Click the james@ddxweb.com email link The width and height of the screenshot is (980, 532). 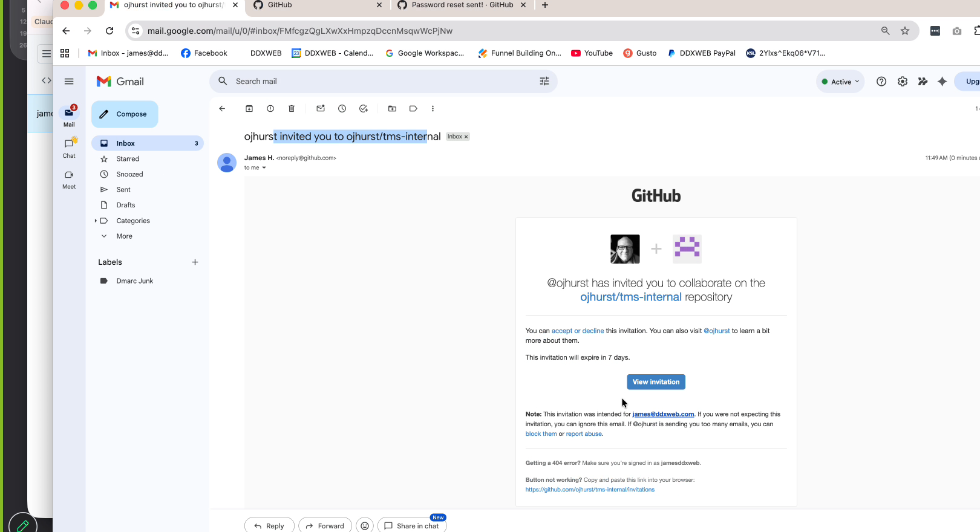(663, 414)
